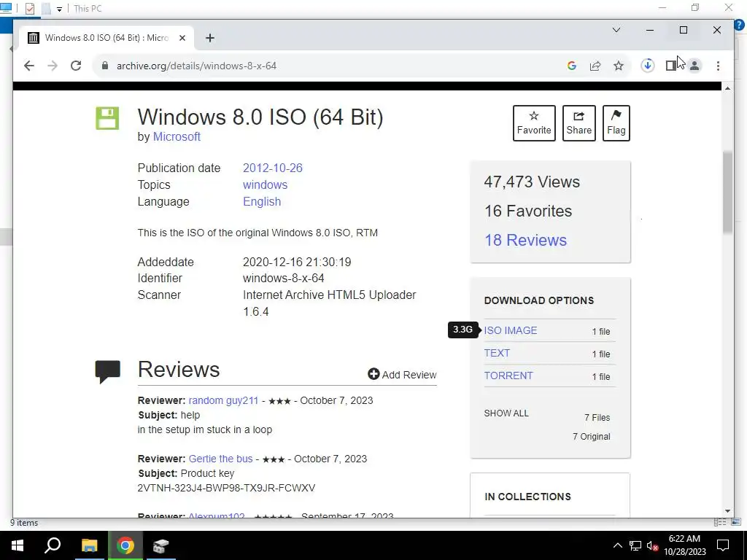Open the Chrome three-dot menu

click(718, 66)
